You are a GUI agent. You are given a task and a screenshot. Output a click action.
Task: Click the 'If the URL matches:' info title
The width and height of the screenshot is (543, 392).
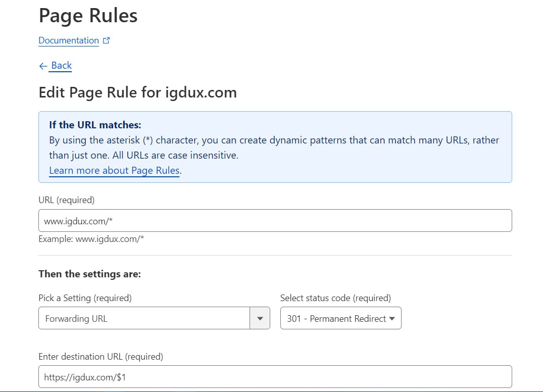point(95,125)
